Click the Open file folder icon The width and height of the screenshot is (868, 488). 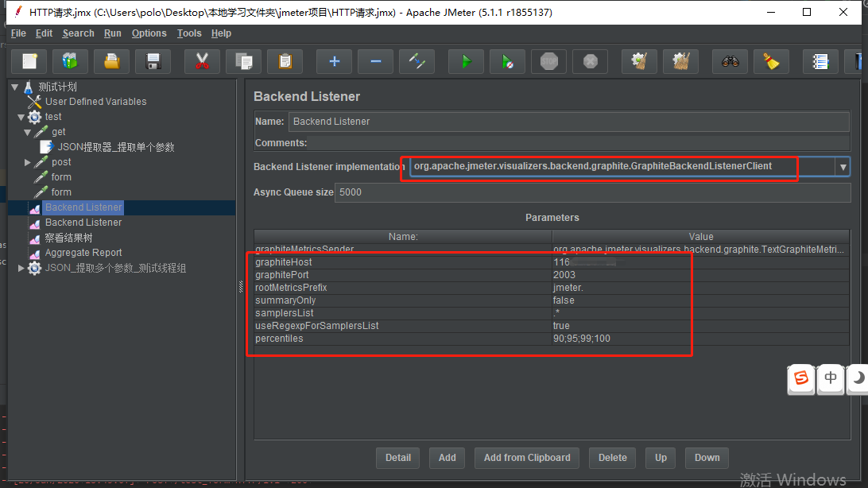(x=112, y=61)
